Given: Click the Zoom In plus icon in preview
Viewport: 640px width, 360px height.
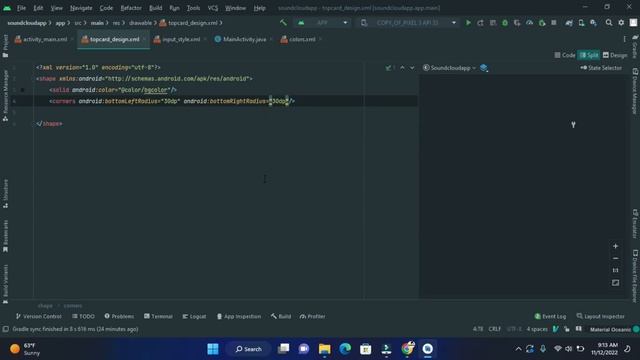Looking at the screenshot, I should coord(616,246).
